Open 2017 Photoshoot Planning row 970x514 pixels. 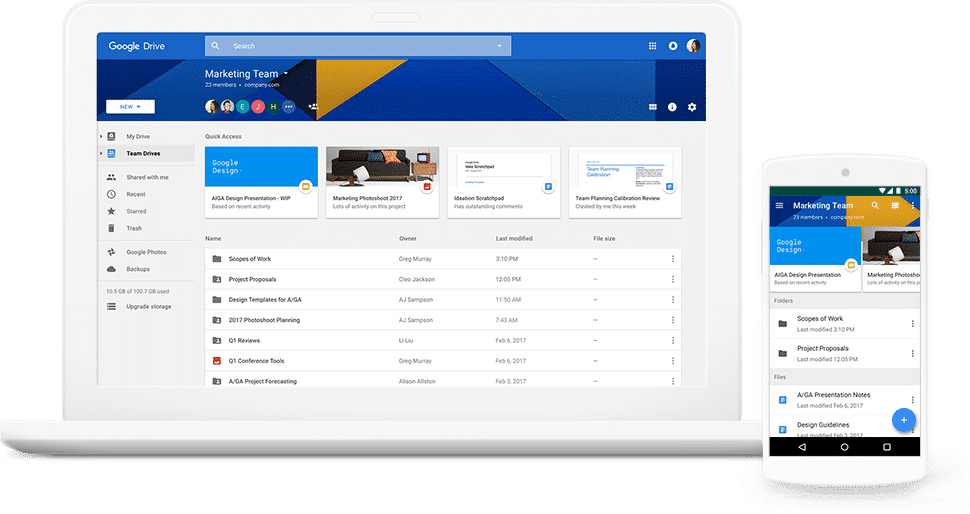pyautogui.click(x=443, y=320)
